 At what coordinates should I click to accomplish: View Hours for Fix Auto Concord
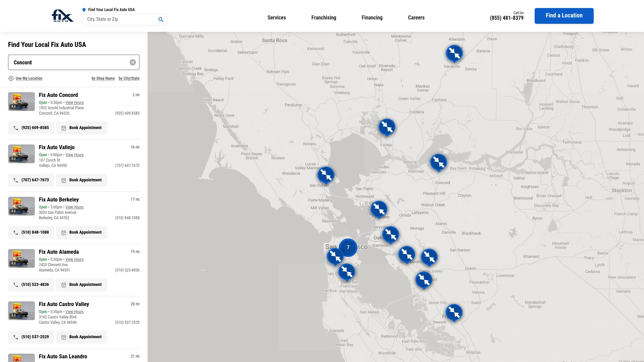74,103
